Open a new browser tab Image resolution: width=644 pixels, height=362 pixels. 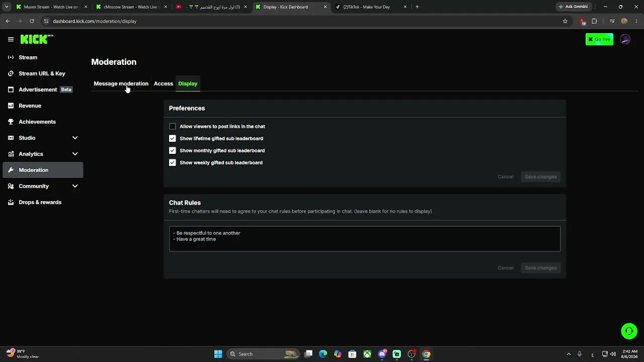pos(417,7)
